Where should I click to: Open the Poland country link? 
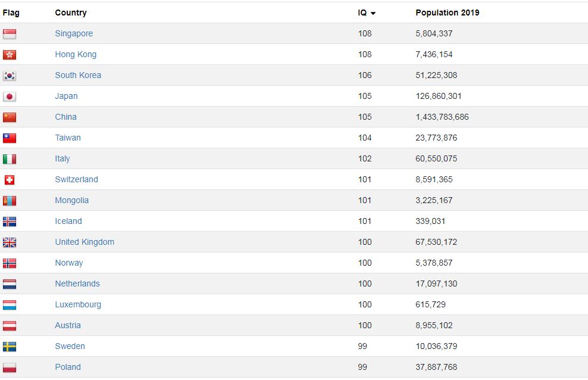[68, 367]
